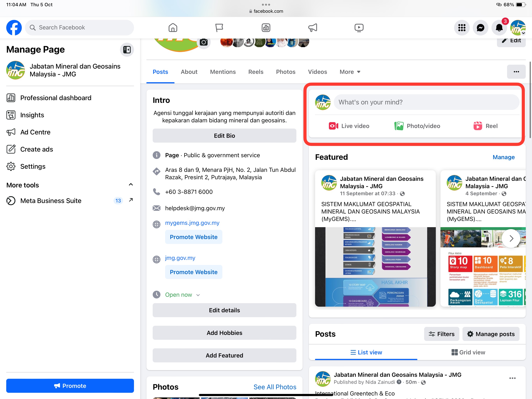Open three-dot menu on latest post
532x399 pixels.
pyautogui.click(x=512, y=378)
